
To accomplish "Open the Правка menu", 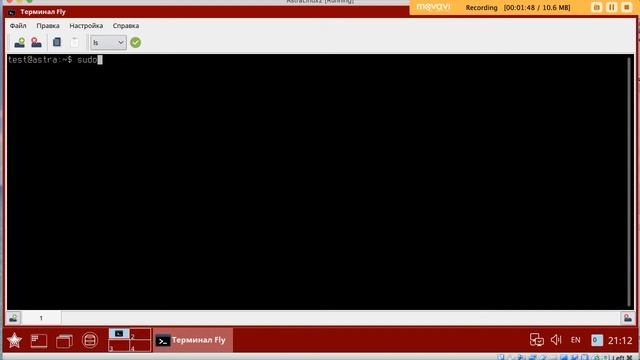I will tap(48, 26).
